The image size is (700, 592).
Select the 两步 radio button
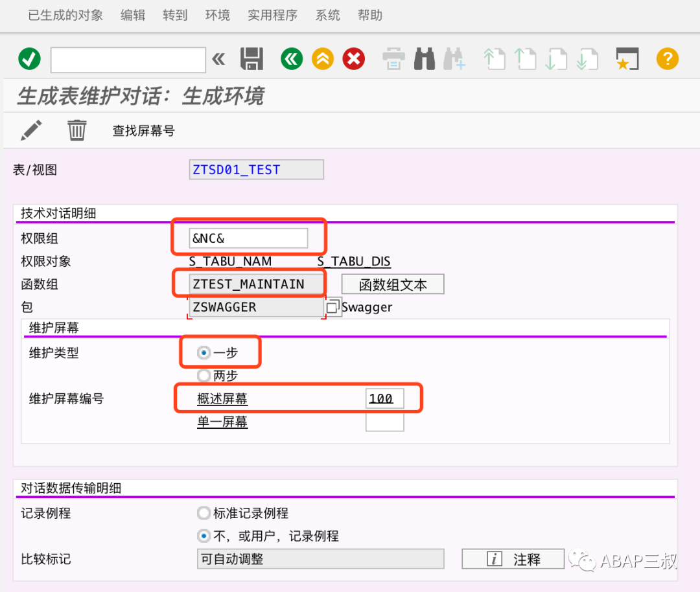coord(204,376)
